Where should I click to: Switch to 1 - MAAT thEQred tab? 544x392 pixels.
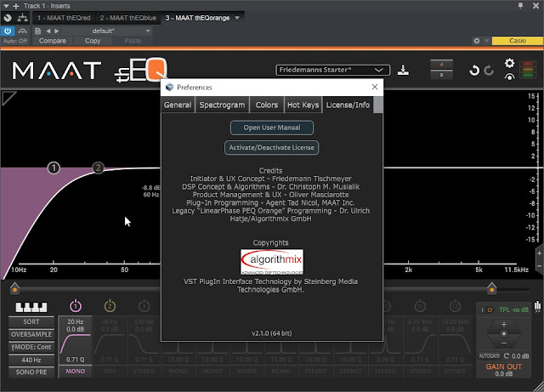[x=64, y=18]
